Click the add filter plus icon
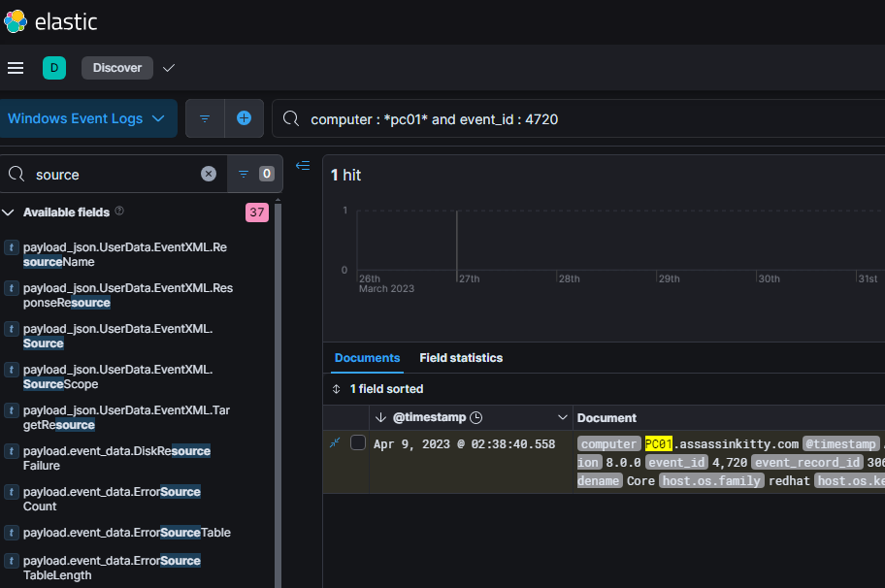Image resolution: width=885 pixels, height=588 pixels. point(244,118)
